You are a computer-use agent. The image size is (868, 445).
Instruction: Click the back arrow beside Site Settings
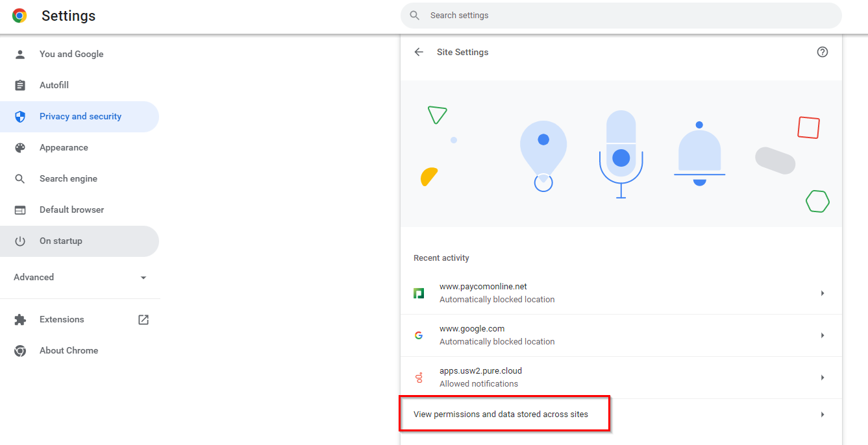(x=419, y=52)
